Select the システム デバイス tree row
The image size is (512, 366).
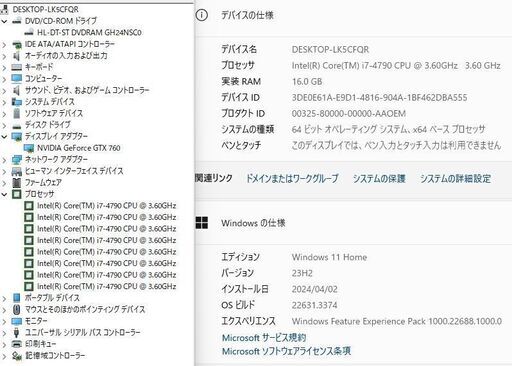(50, 102)
